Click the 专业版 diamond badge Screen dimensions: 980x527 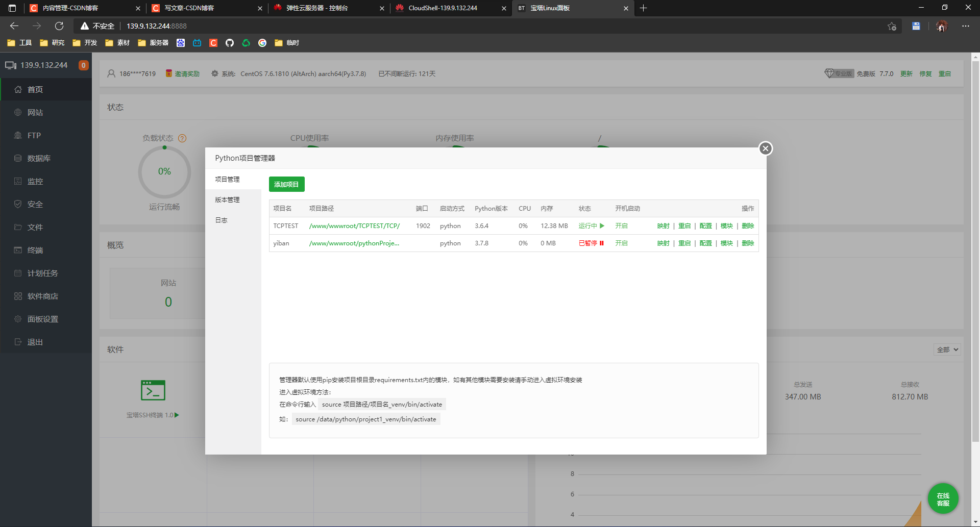point(839,73)
